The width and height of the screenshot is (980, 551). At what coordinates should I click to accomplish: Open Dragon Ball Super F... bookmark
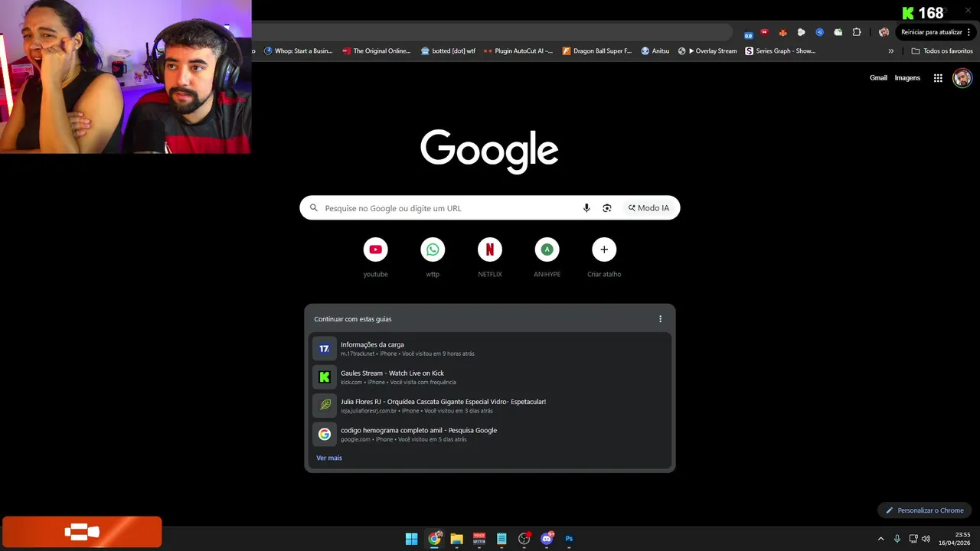click(597, 51)
